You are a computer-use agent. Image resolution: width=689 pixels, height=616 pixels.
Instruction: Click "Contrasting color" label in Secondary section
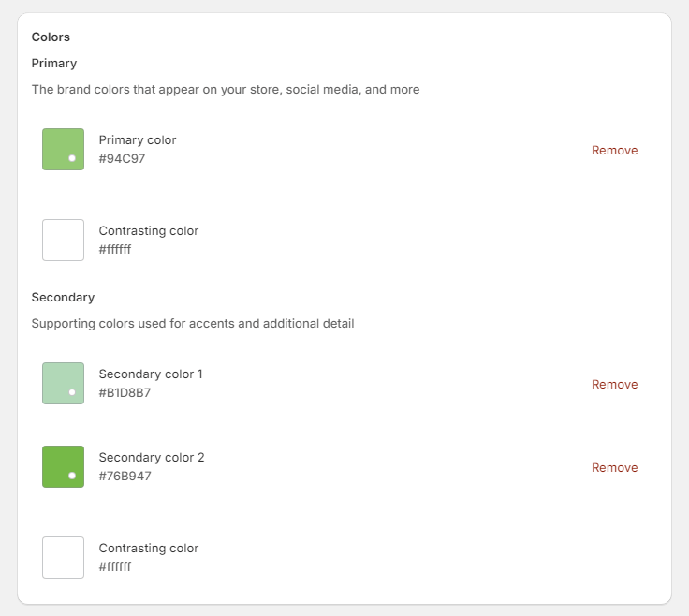click(x=149, y=549)
